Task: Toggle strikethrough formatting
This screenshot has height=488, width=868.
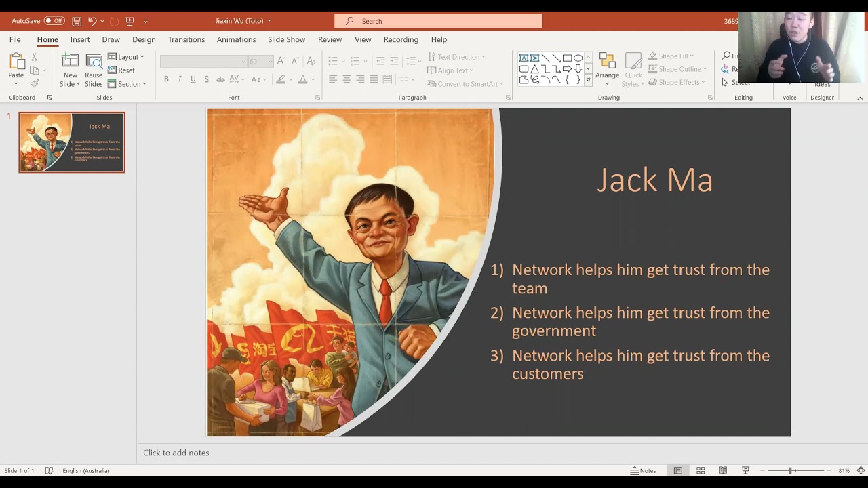Action: [220, 79]
